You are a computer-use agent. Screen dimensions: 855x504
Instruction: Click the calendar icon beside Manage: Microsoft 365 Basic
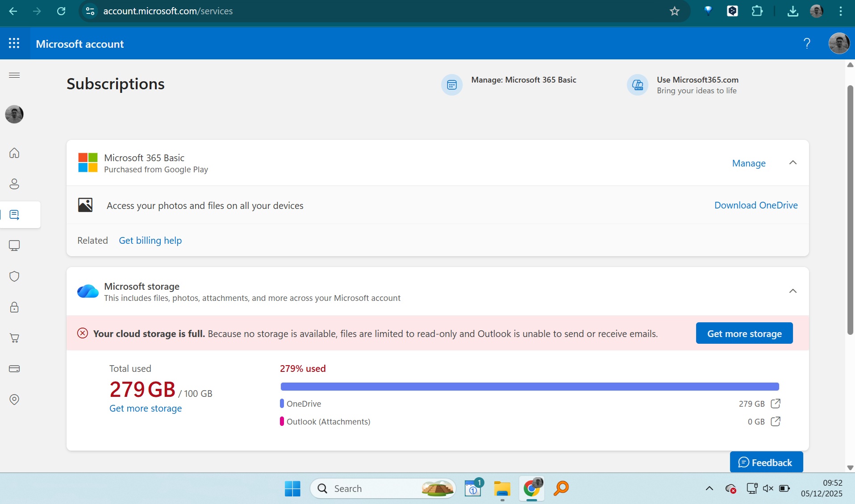tap(452, 85)
